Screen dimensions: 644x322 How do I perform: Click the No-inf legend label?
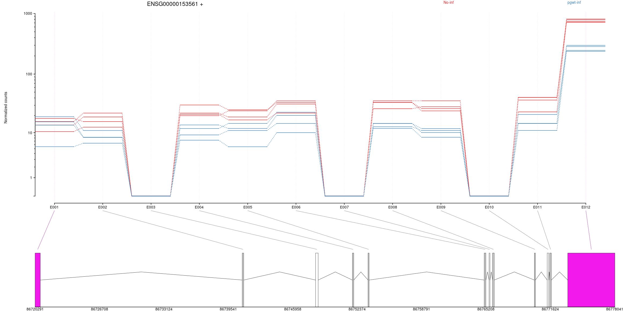(x=448, y=2)
